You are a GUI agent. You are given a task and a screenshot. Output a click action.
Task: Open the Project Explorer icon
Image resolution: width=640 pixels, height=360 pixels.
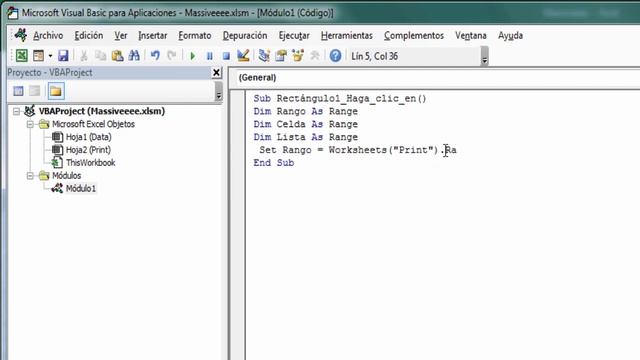pos(264,56)
